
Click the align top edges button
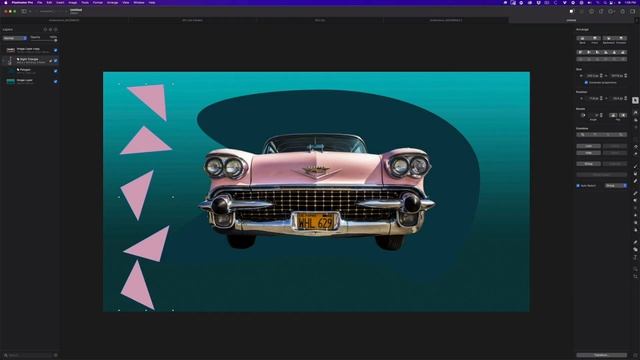[606, 53]
